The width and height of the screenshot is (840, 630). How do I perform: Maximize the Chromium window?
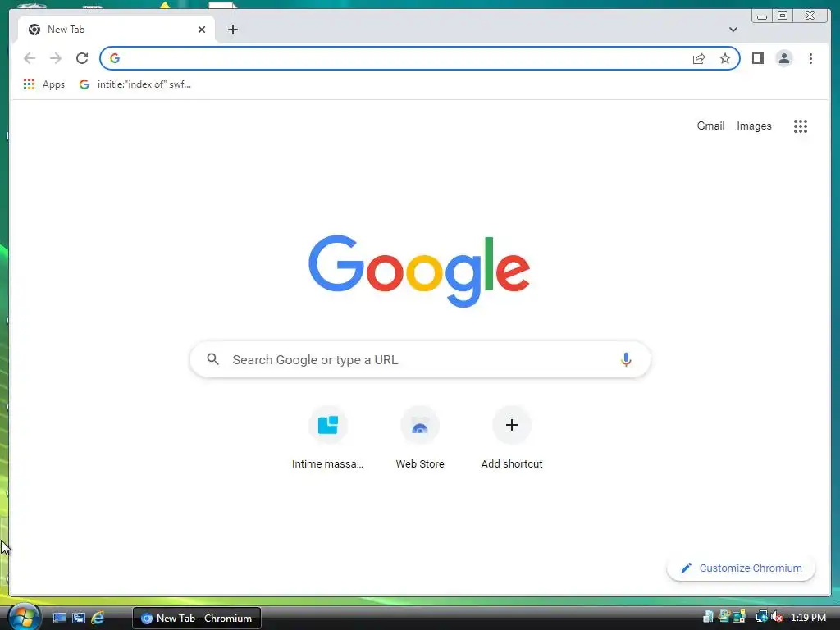(x=783, y=16)
